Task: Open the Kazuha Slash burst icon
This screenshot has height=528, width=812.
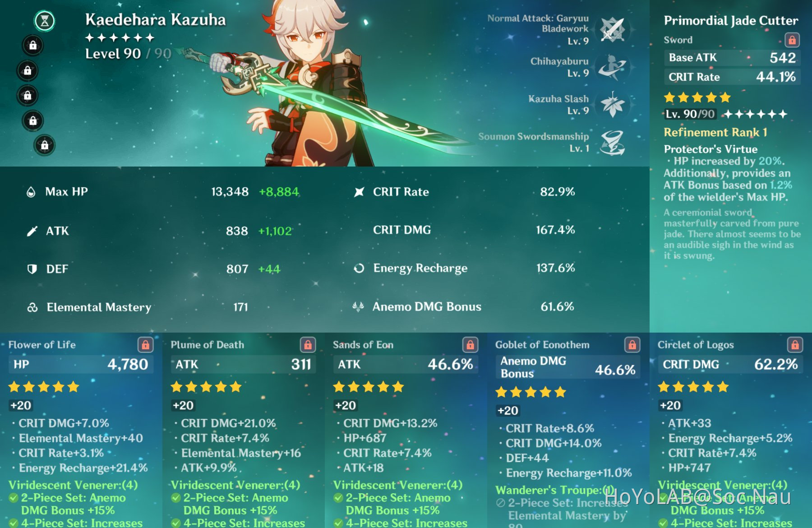Action: pyautogui.click(x=612, y=105)
